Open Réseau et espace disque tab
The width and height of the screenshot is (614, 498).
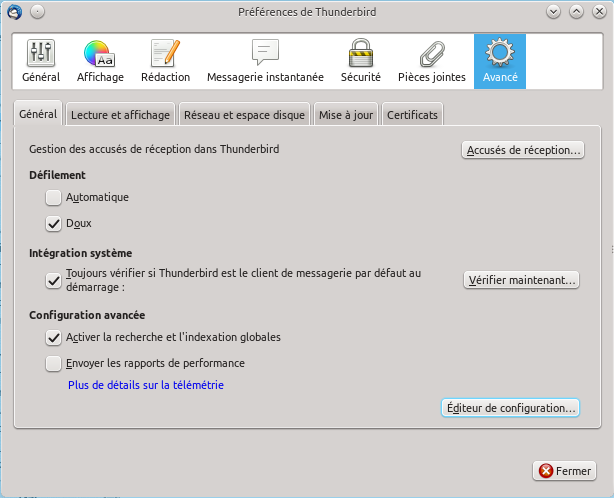pyautogui.click(x=244, y=115)
